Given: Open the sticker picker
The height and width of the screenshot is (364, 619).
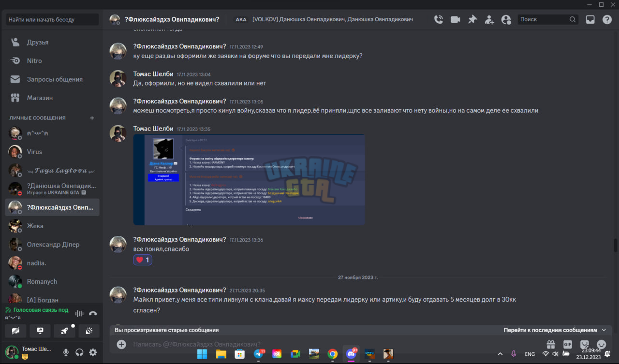Looking at the screenshot, I should [585, 344].
